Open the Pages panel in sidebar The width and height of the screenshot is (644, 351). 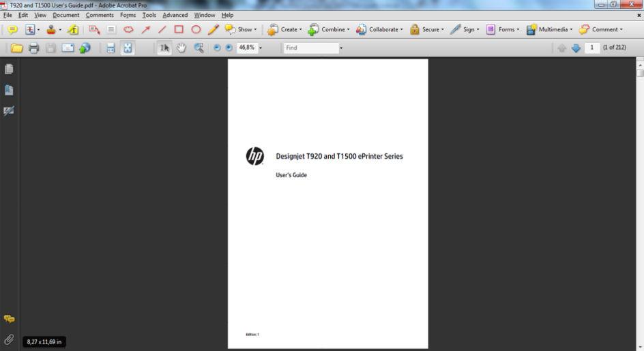click(x=9, y=69)
